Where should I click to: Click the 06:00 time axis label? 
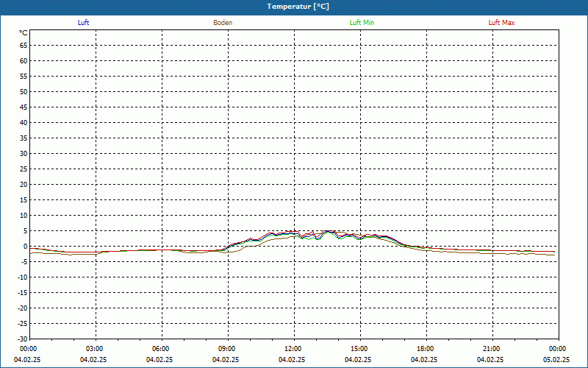161,349
